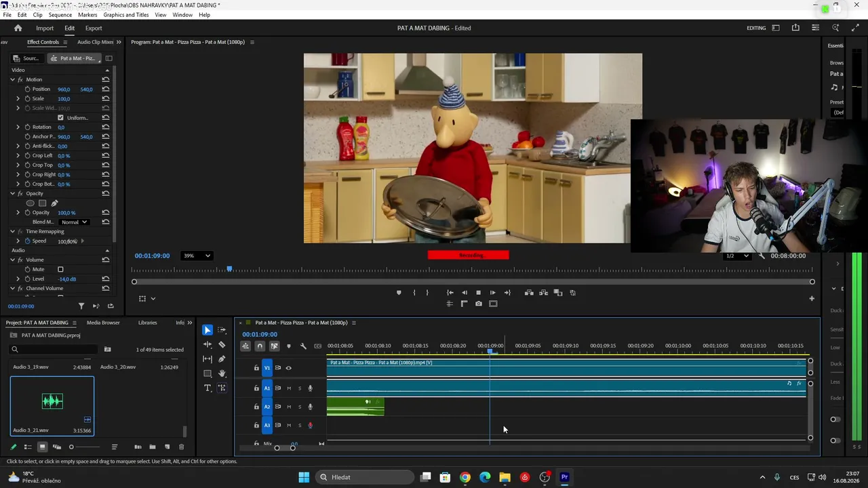
Task: Click the Program Monitor playhead marker
Action: coord(229,270)
